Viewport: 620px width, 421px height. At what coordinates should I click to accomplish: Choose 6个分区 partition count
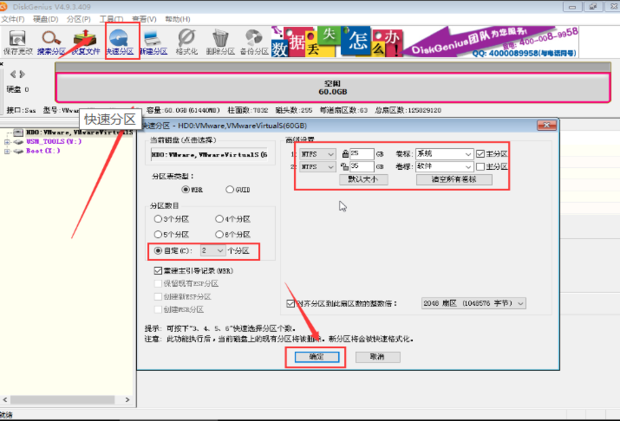coord(219,234)
